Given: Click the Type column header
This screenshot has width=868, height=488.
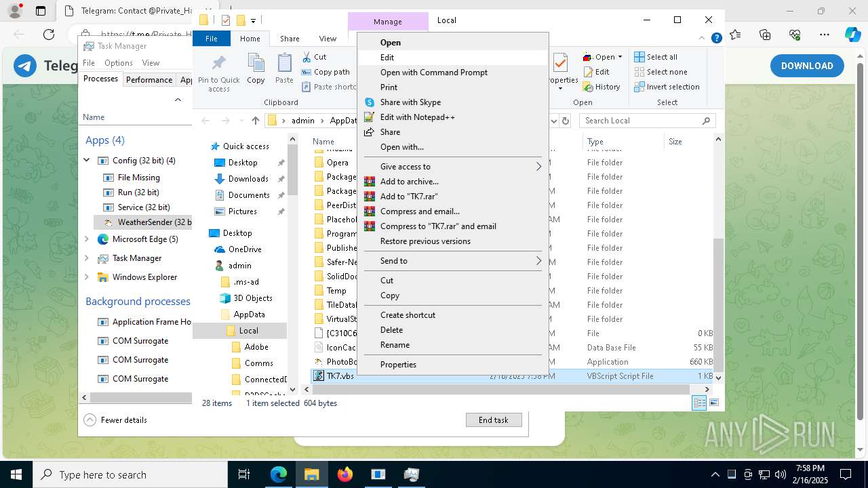Looking at the screenshot, I should 623,142.
